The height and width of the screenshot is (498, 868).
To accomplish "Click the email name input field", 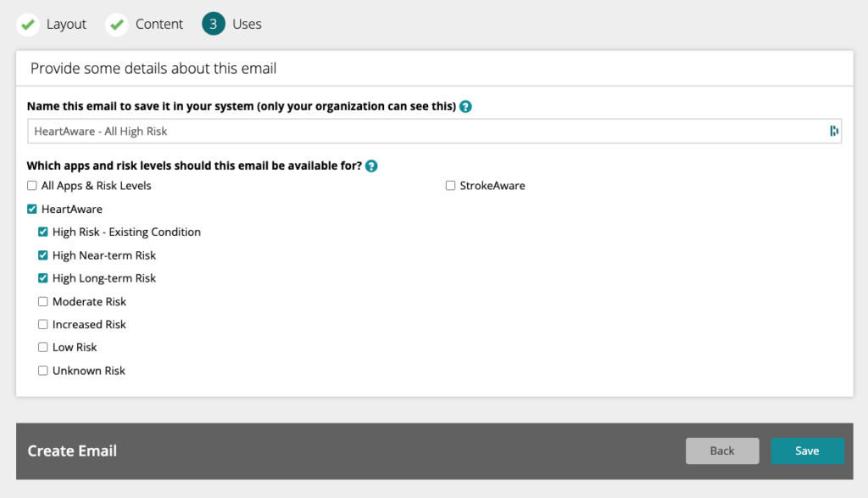I will [x=435, y=131].
